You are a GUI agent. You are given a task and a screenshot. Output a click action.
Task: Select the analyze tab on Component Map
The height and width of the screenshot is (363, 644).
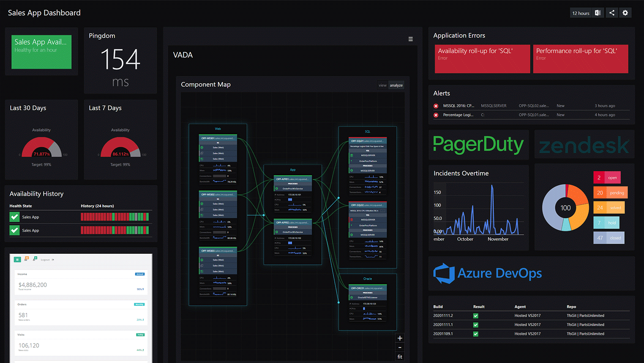(396, 85)
